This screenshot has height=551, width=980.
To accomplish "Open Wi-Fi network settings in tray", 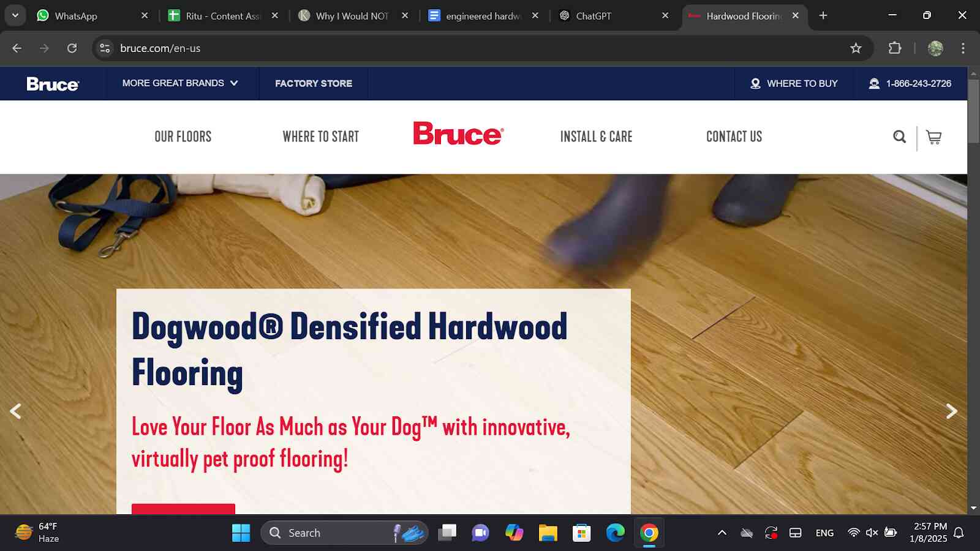I will tap(853, 533).
